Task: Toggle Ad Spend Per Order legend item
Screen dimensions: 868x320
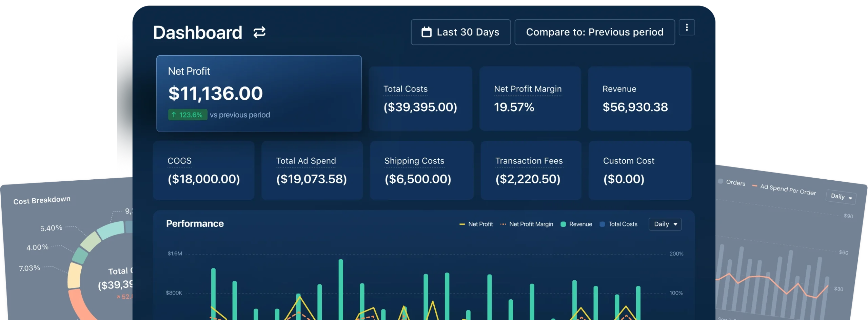Action: (x=784, y=189)
